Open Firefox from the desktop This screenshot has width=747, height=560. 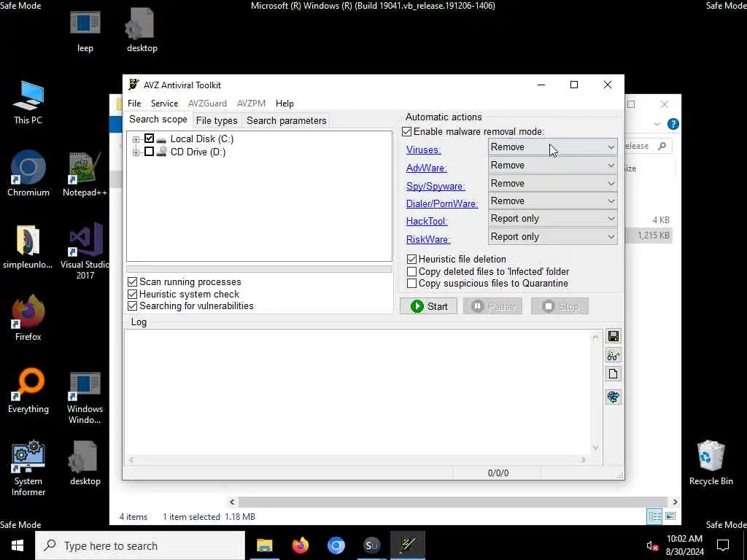[x=28, y=318]
